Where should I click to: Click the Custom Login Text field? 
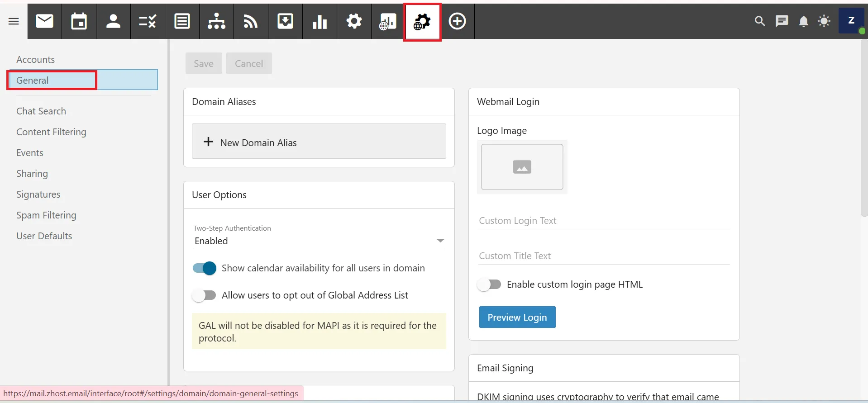pos(604,221)
